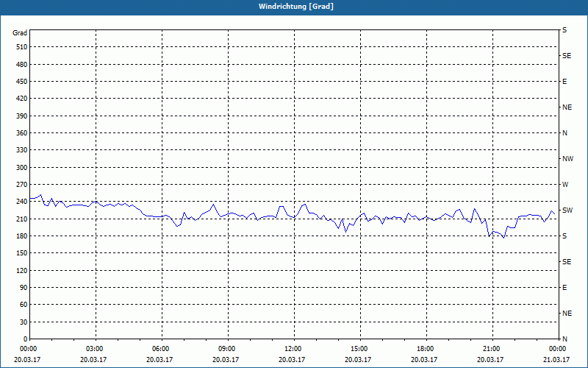Viewport: 588px width, 368px height.
Task: Click the 15:00 time axis label
Action: [360, 349]
